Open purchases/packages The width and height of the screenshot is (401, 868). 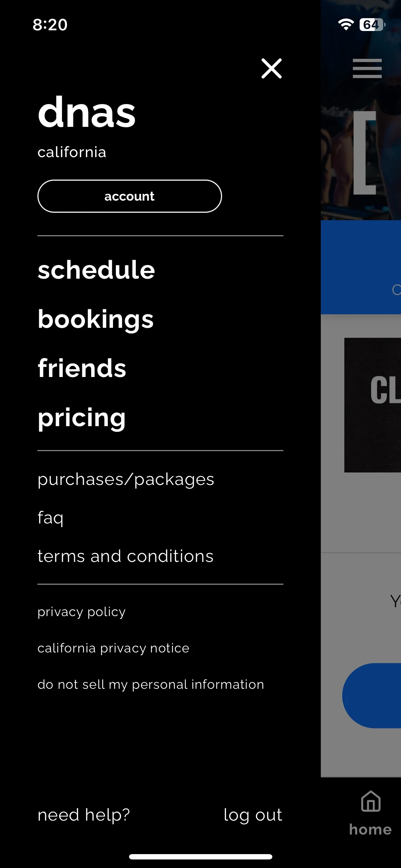coord(126,480)
